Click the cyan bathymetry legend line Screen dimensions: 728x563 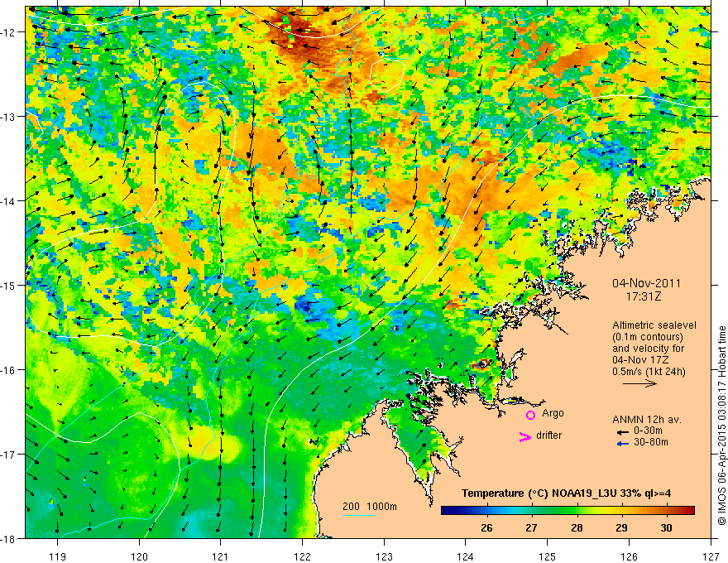[359, 515]
